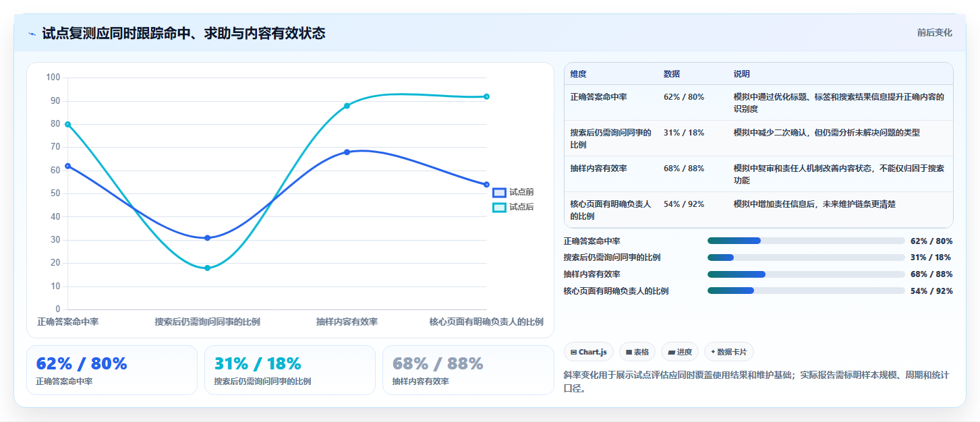Click the title 试点复测应同时跟踪命中、求助与内容有效状态
The width and height of the screenshot is (980, 422).
click(183, 33)
